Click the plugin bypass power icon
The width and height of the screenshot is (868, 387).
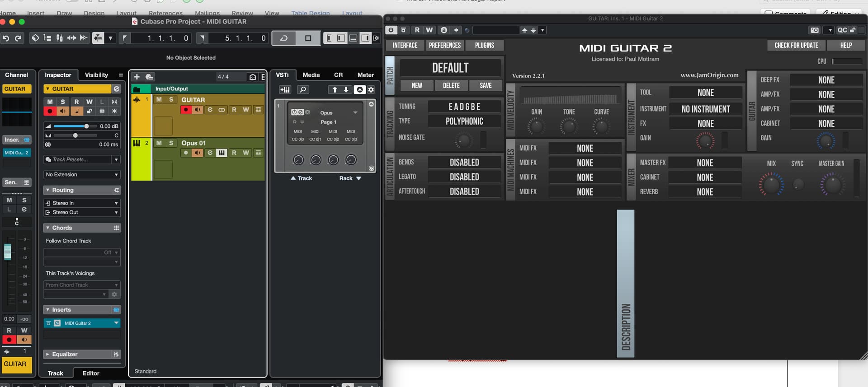[392, 30]
